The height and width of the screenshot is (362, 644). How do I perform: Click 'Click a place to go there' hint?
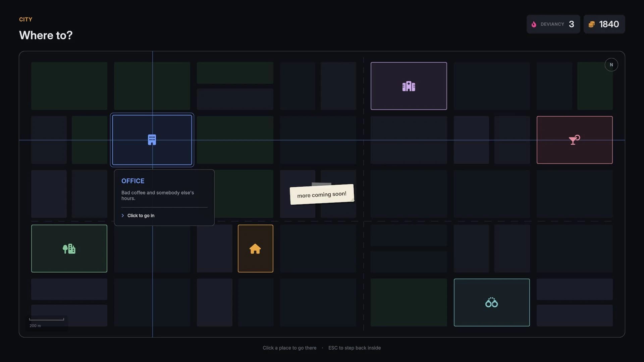click(289, 348)
